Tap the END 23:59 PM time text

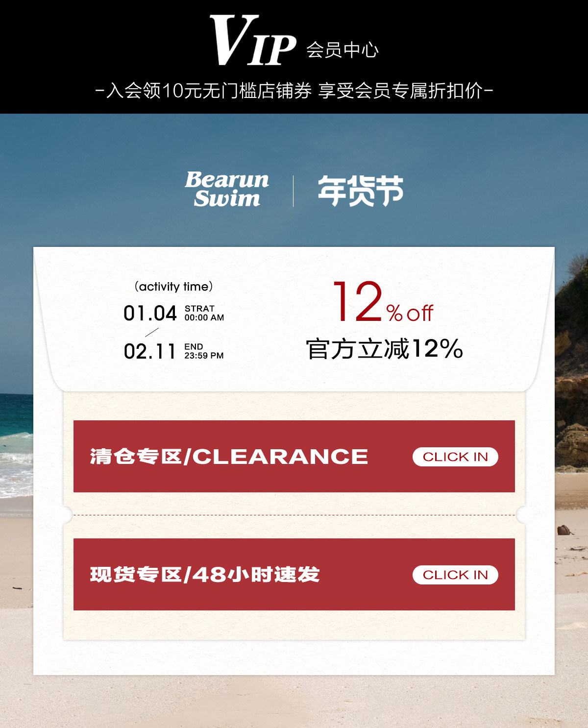[x=204, y=351]
